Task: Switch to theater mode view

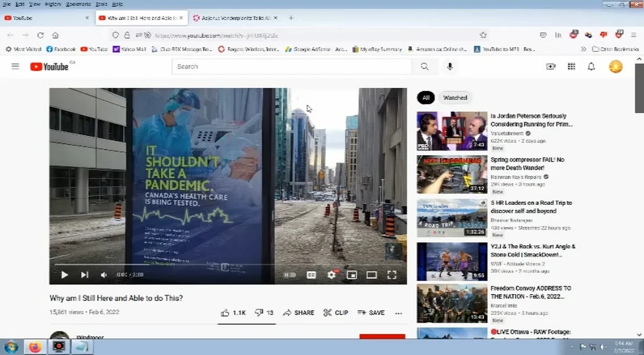Action: 371,275
